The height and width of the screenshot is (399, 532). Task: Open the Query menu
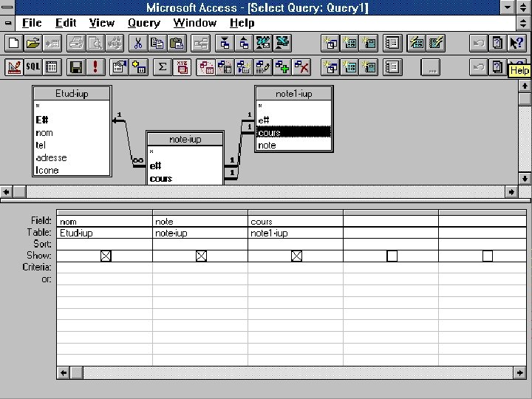tap(144, 23)
